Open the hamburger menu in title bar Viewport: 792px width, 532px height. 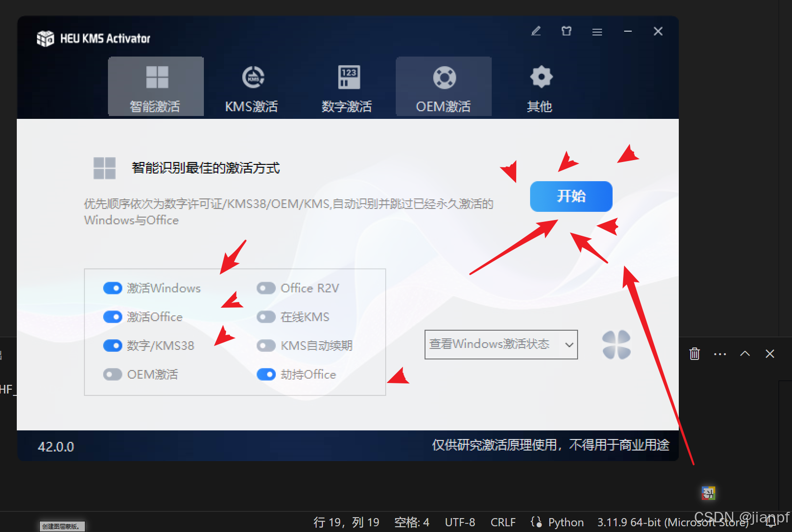coord(597,32)
